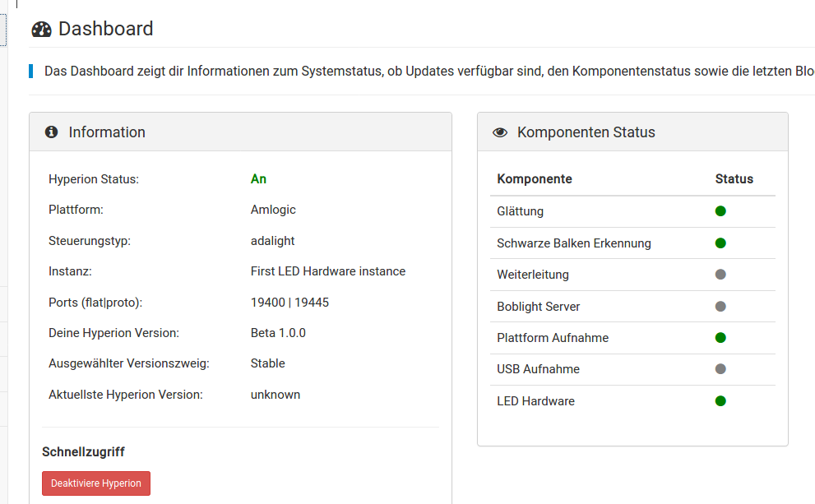Click the Deaktiviere Hyperion button
This screenshot has height=504, width=815.
tap(96, 483)
